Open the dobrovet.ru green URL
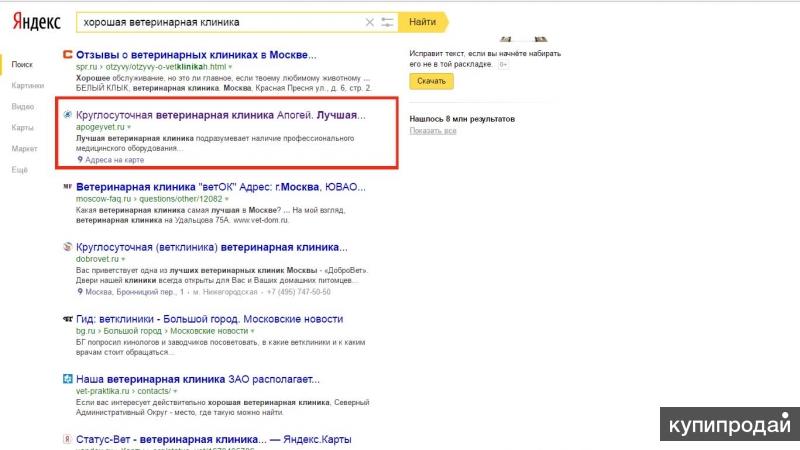Viewport: 800px width, 450px height. click(97, 259)
